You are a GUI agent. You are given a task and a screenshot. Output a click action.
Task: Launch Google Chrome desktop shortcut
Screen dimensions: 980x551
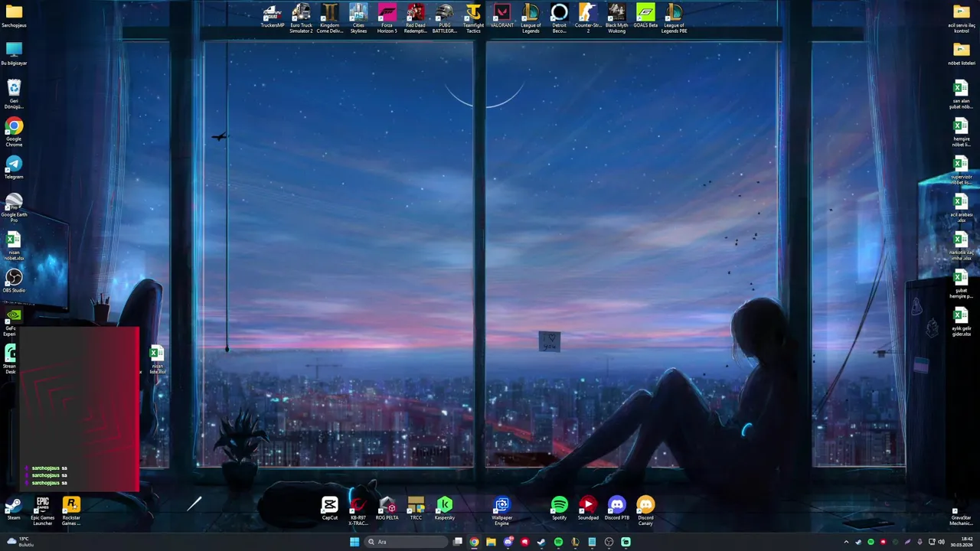[x=14, y=132]
